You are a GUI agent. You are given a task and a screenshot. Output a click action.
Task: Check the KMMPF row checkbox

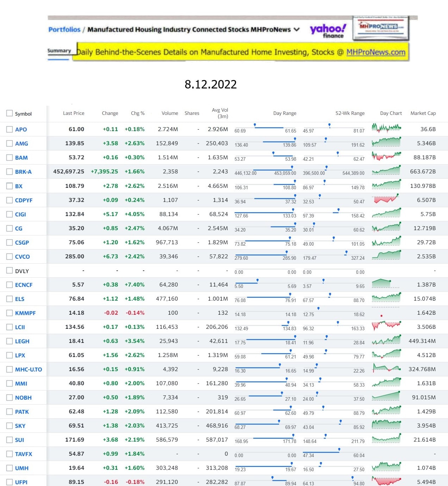(x=10, y=313)
